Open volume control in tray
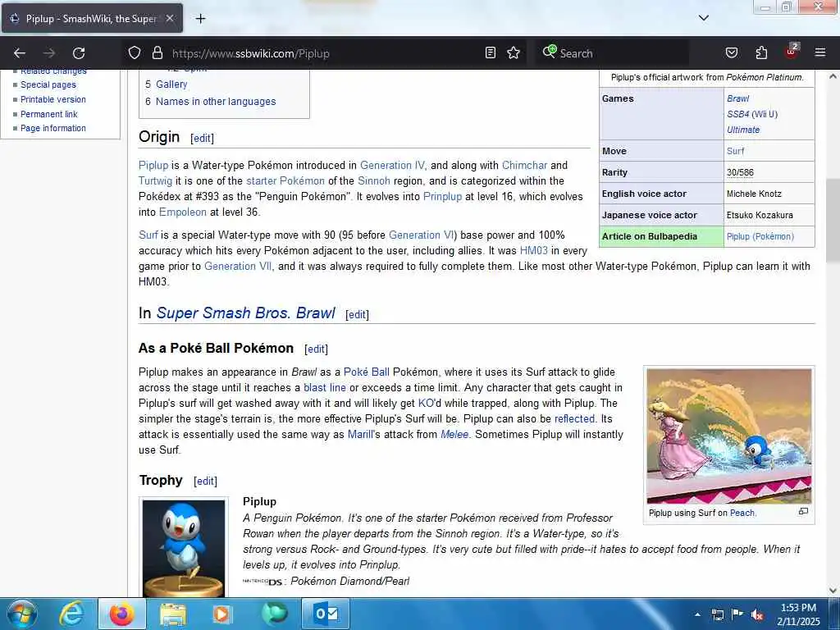This screenshot has height=630, width=840. 757,615
